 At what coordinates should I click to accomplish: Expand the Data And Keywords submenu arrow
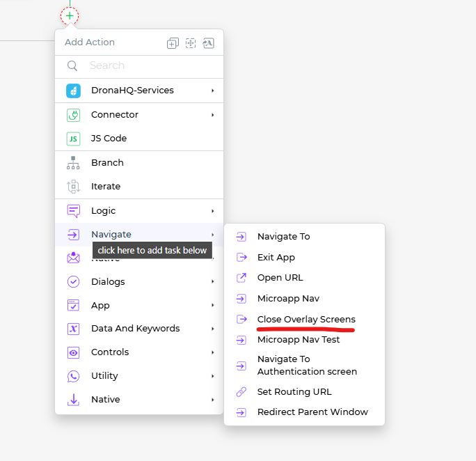[x=213, y=329]
